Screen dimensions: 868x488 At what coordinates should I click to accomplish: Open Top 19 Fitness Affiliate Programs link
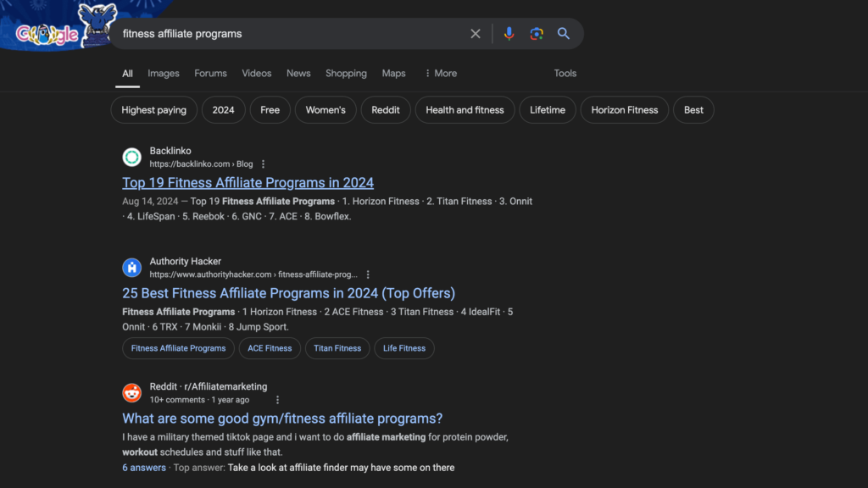pyautogui.click(x=248, y=183)
